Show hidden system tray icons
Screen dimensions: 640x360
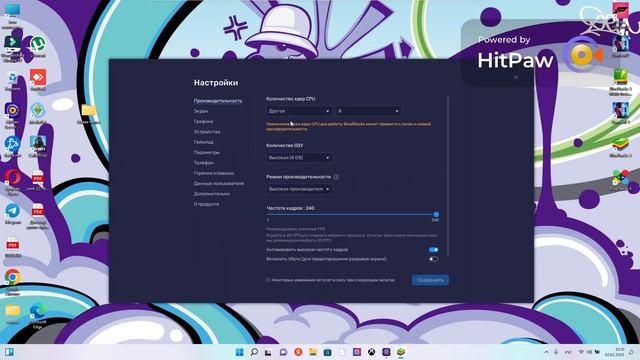pyautogui.click(x=547, y=352)
